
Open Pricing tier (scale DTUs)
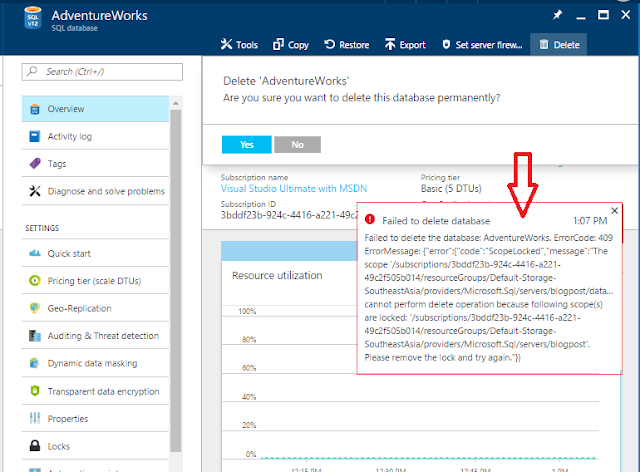(95, 281)
